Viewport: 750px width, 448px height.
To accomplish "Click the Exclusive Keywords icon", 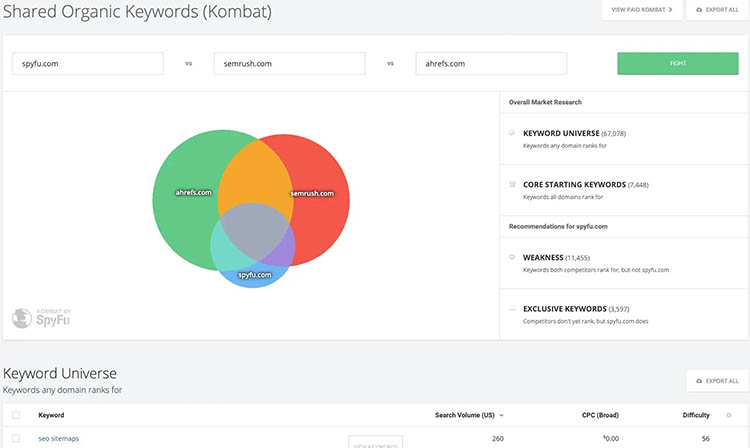I will click(512, 308).
